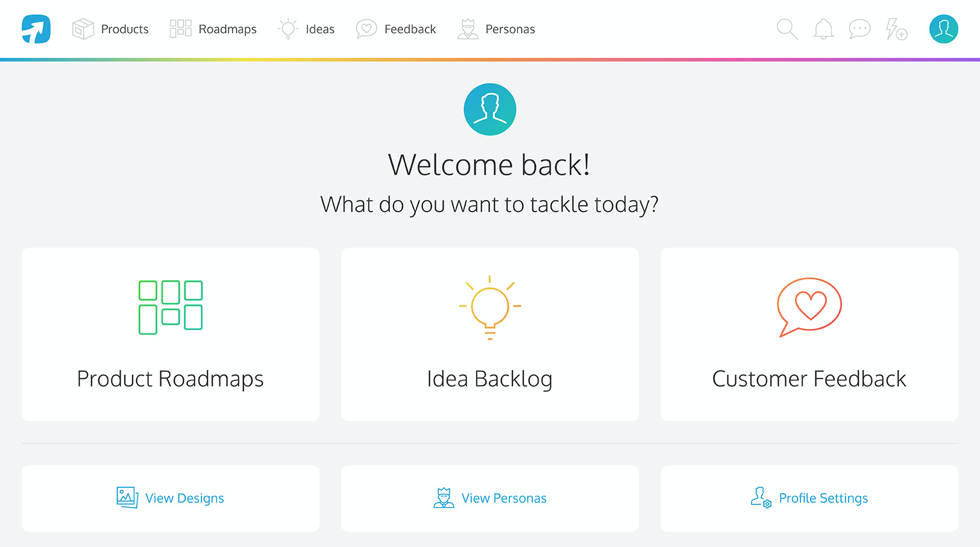Click the green roadmap grid icon
The height and width of the screenshot is (547, 980).
[x=171, y=307]
